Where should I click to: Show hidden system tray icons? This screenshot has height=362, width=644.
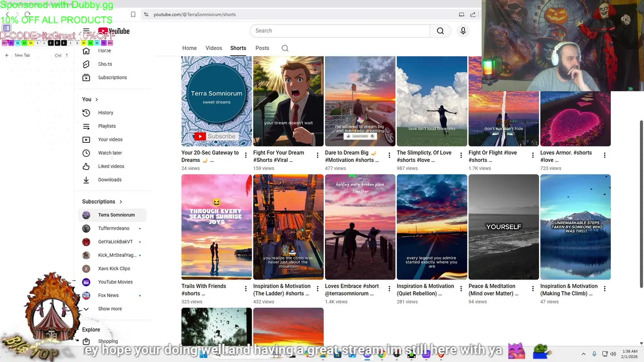click(x=583, y=354)
